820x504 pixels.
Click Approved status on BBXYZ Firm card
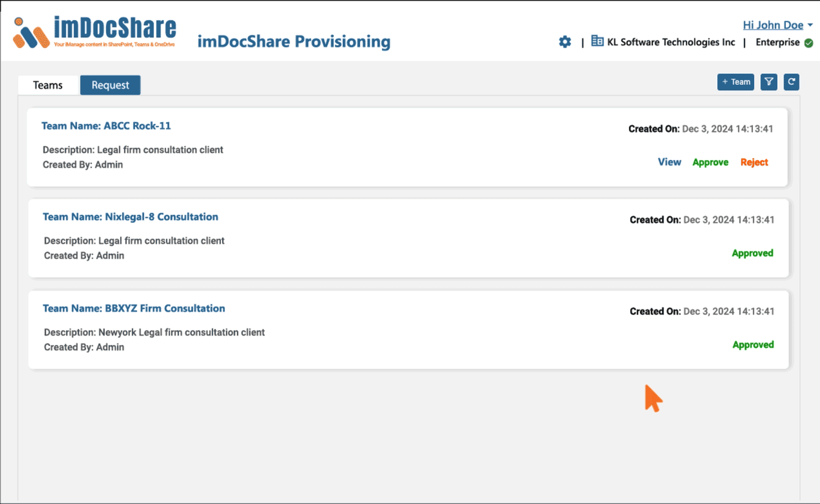(x=753, y=345)
